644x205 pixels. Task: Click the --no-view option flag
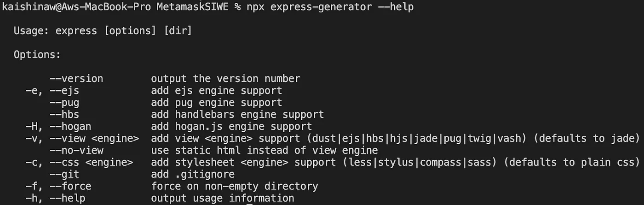[x=76, y=150]
